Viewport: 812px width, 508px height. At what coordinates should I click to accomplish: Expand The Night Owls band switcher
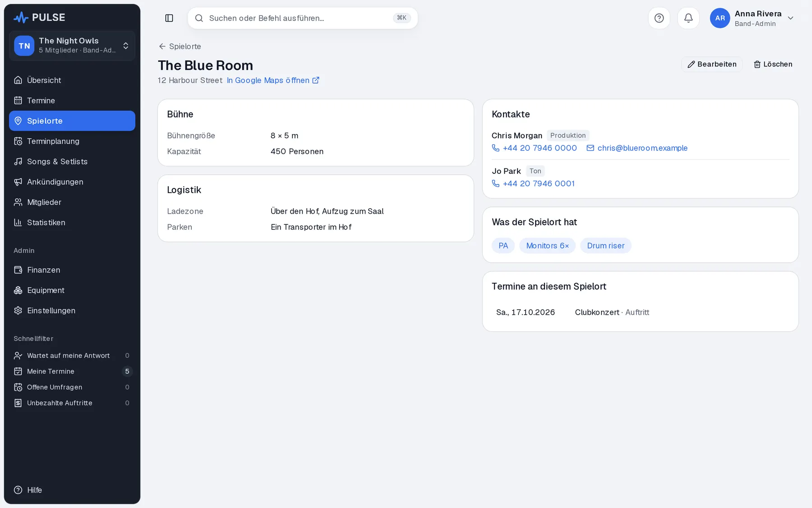(x=72, y=46)
